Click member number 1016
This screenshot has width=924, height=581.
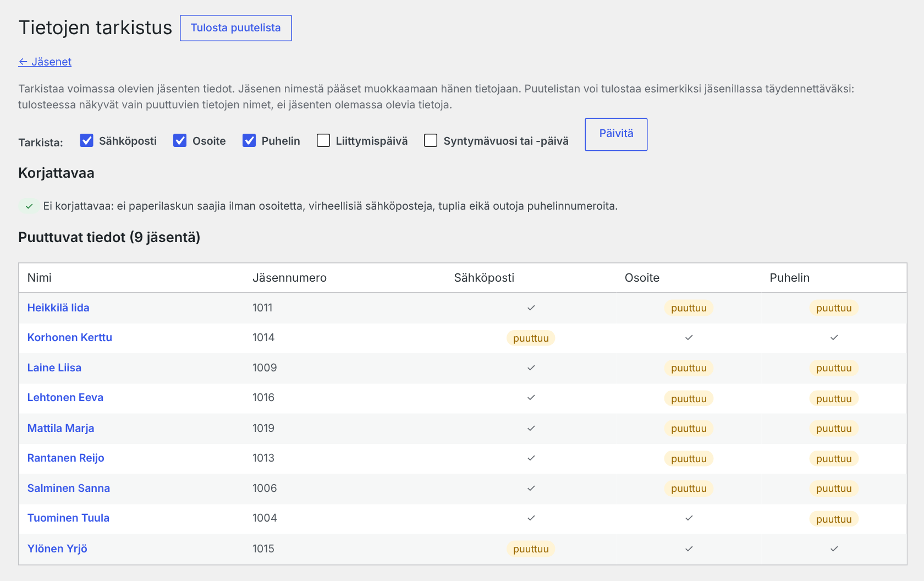[x=263, y=397]
